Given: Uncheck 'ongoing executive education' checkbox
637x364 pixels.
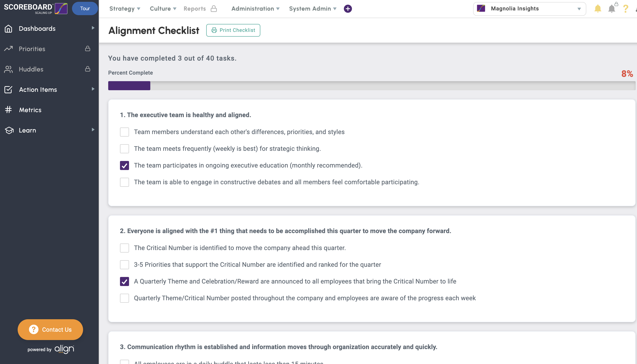Looking at the screenshot, I should tap(125, 165).
